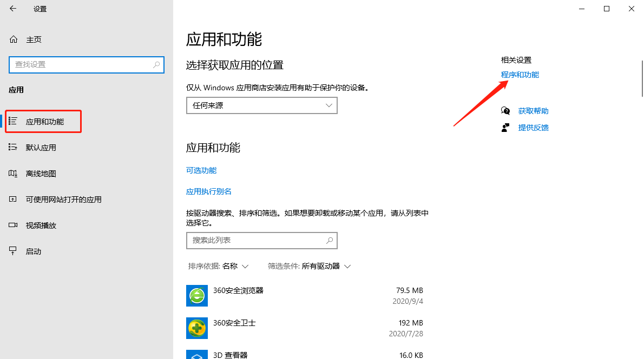Screen dimensions: 644x359
Task: Select the 应用和功能 sidebar item
Action: click(x=43, y=121)
